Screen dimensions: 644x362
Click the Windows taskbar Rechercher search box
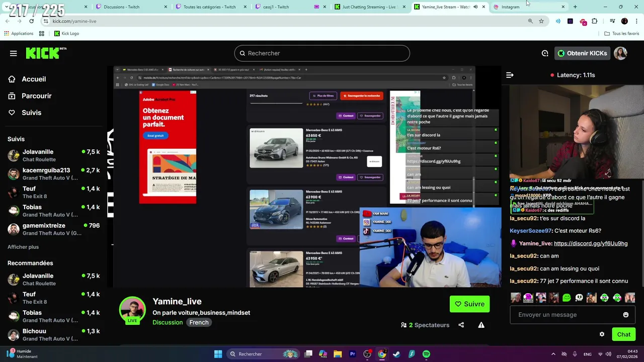click(263, 354)
